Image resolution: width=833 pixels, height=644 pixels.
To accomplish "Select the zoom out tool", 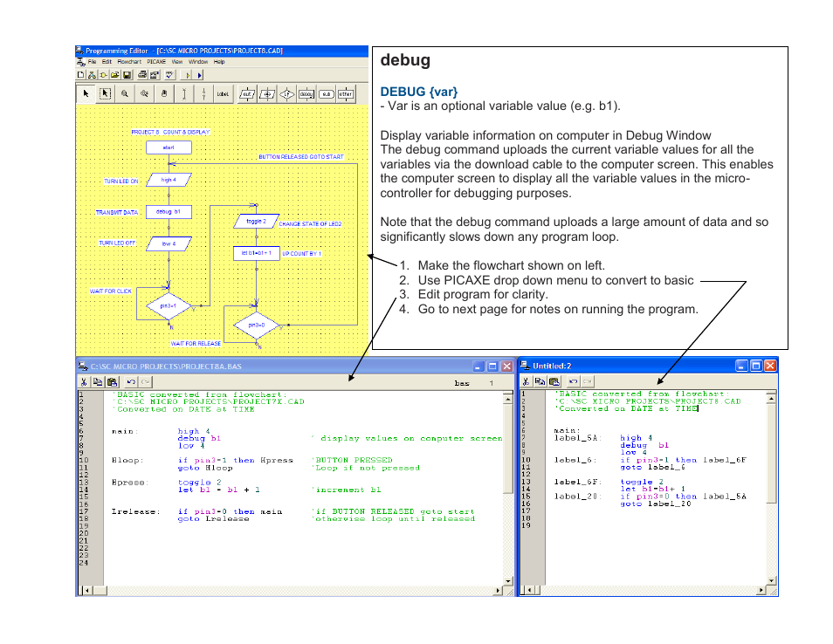I will point(144,94).
